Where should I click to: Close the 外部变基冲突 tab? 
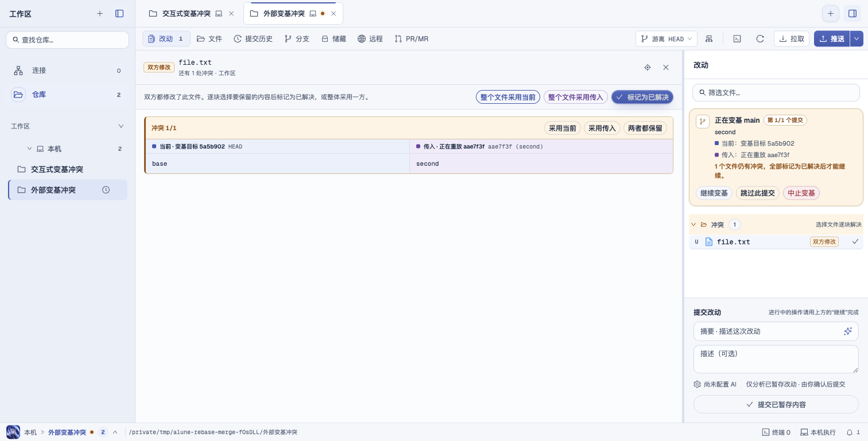click(334, 13)
